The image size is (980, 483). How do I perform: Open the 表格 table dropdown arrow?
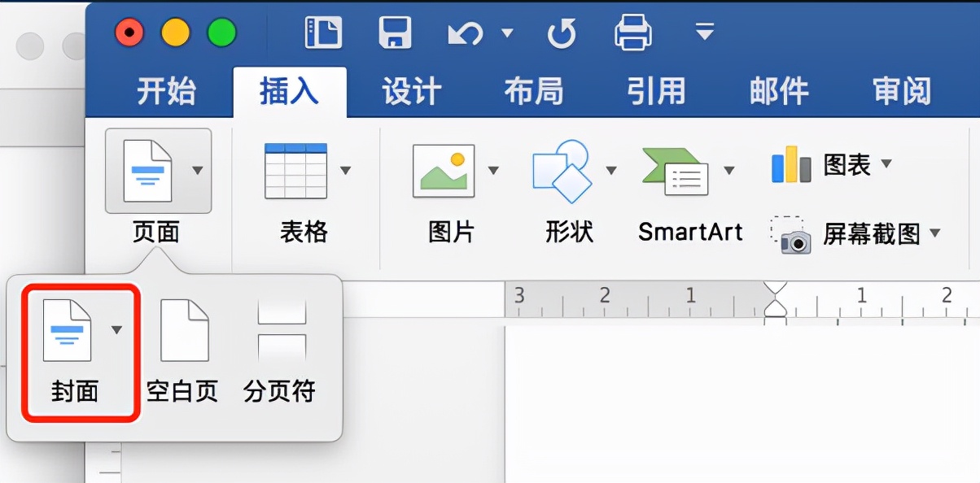point(345,171)
